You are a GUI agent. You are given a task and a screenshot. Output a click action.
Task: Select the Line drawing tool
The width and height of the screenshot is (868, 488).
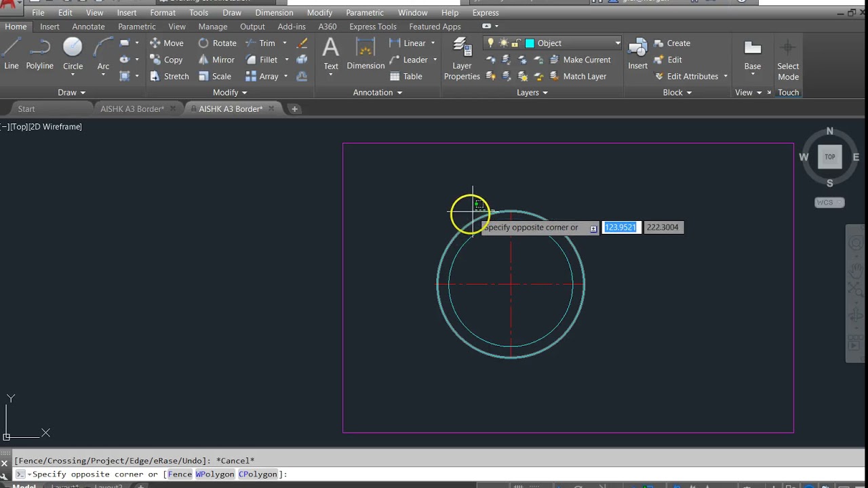(12, 53)
